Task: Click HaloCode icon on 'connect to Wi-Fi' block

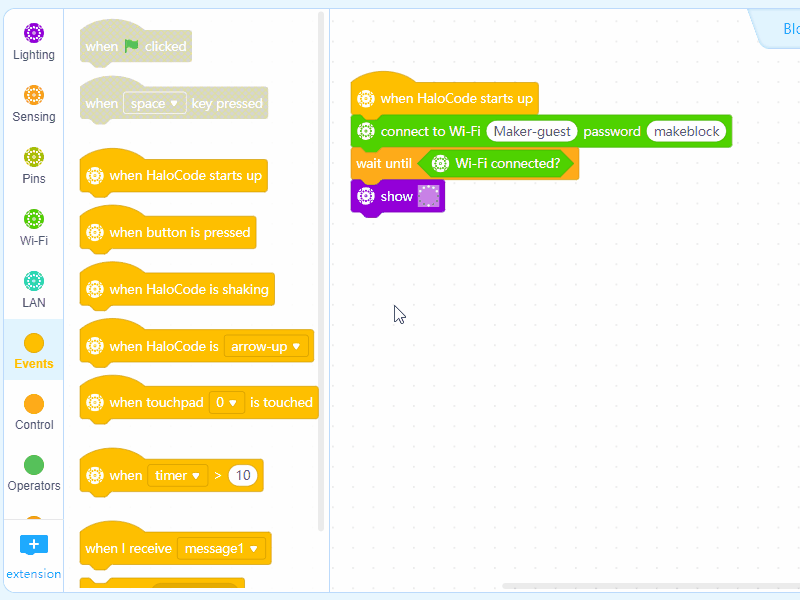Action: coord(366,132)
